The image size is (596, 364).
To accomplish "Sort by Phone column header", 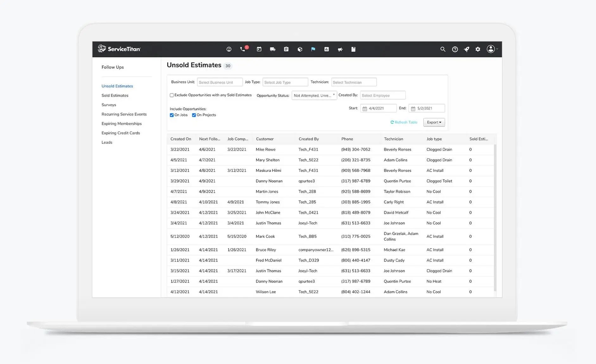I will (347, 139).
